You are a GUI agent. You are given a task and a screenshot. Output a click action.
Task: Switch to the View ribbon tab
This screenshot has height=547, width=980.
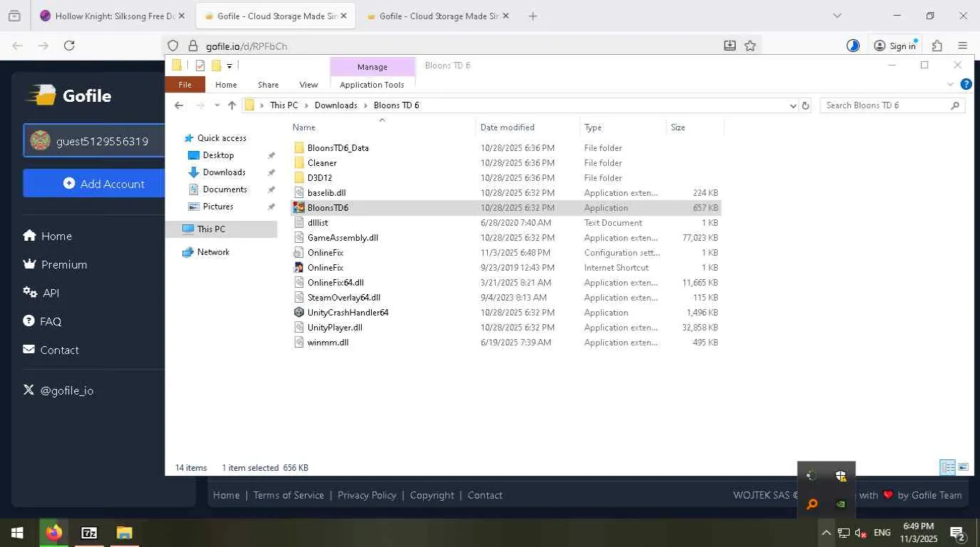coord(308,85)
